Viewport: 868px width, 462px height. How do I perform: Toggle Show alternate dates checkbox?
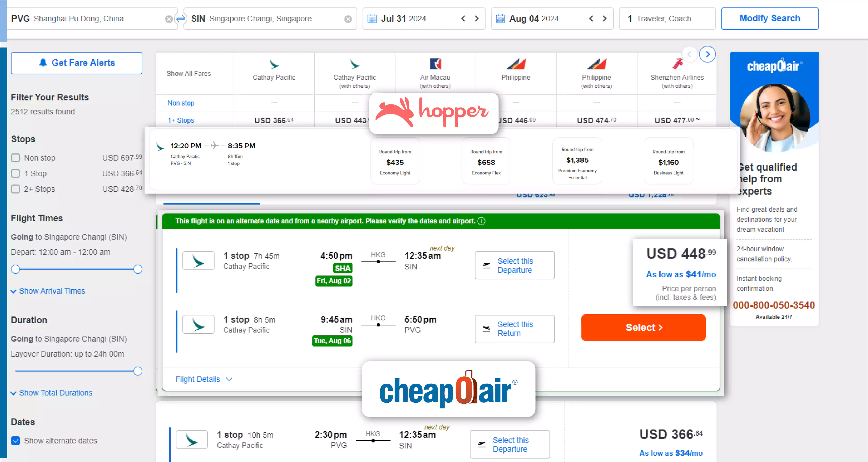click(16, 441)
